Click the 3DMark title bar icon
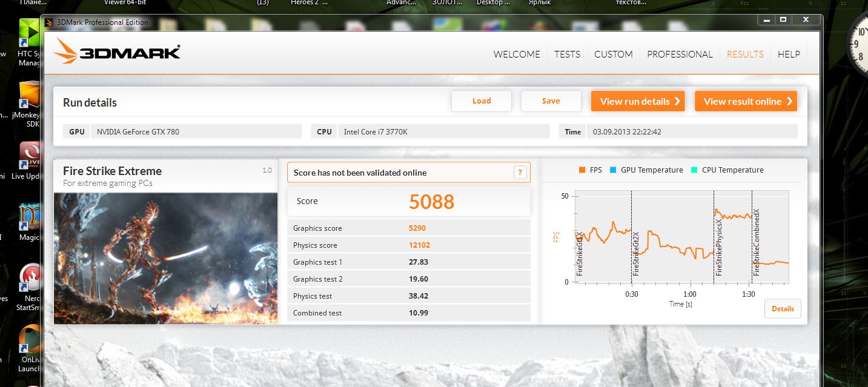Viewport: 868px width, 387px height. click(x=50, y=22)
